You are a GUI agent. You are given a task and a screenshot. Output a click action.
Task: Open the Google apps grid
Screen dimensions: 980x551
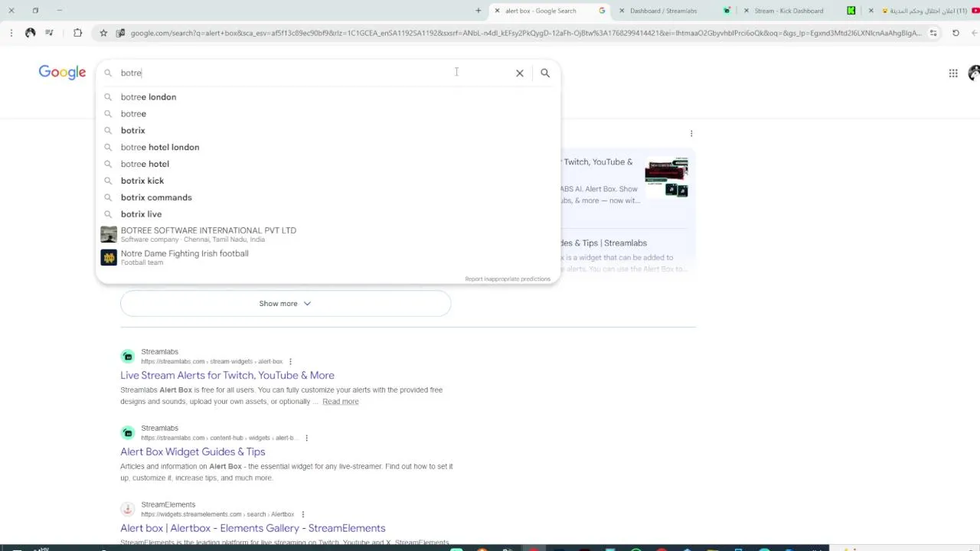(x=953, y=73)
